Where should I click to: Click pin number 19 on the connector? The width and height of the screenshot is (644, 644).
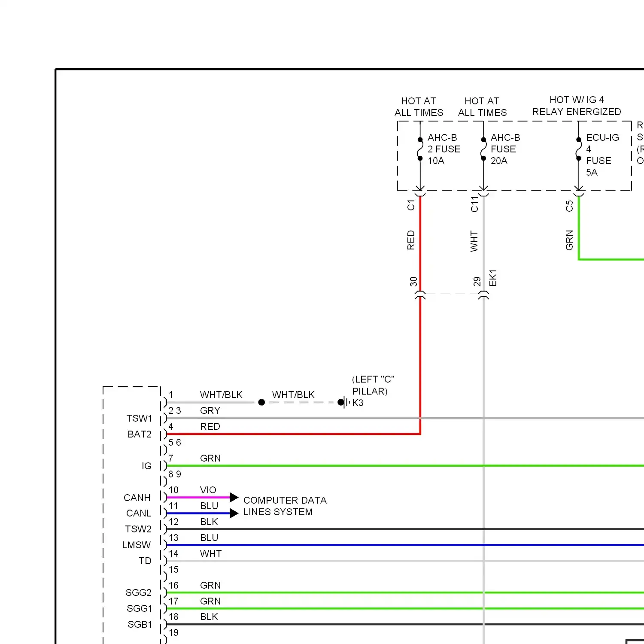click(173, 632)
